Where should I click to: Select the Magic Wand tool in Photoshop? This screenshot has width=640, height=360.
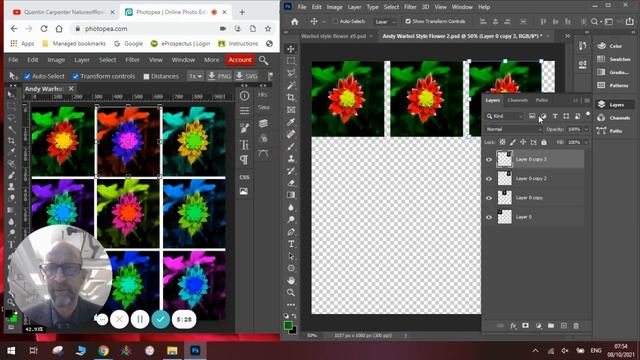291,85
